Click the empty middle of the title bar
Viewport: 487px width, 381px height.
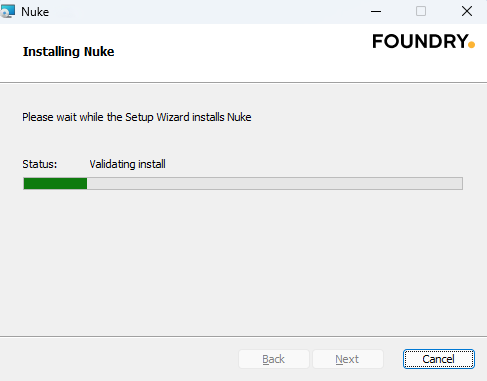point(207,12)
